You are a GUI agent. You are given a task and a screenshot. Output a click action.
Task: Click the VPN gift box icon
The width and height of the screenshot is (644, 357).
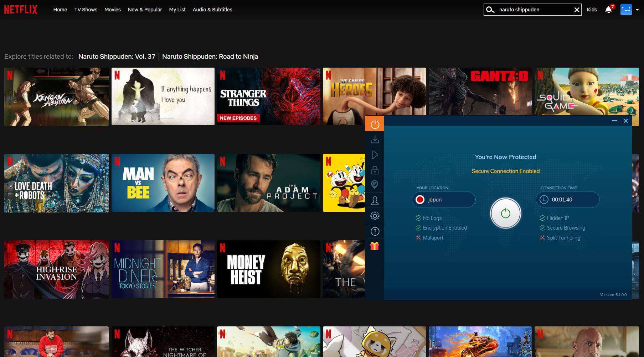click(x=375, y=246)
